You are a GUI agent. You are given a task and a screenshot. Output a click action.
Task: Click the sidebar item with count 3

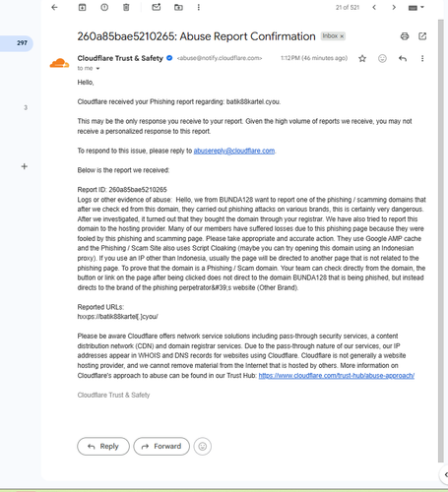26,107
